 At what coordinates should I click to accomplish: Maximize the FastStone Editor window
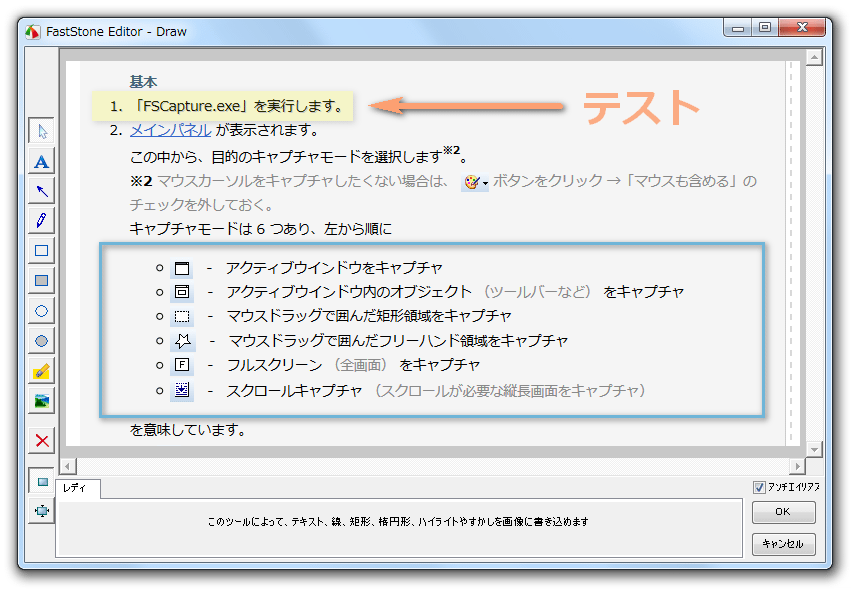(x=765, y=27)
